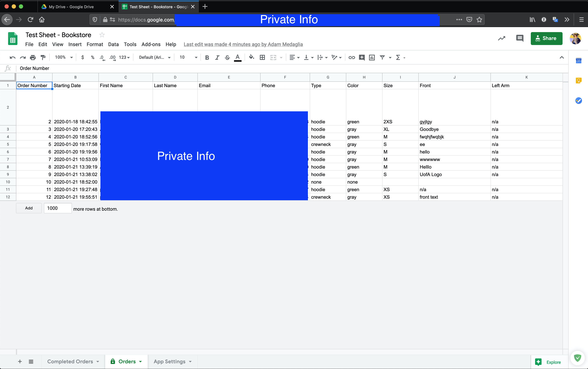Image resolution: width=588 pixels, height=369 pixels.
Task: Toggle italic formatting
Action: (x=217, y=57)
